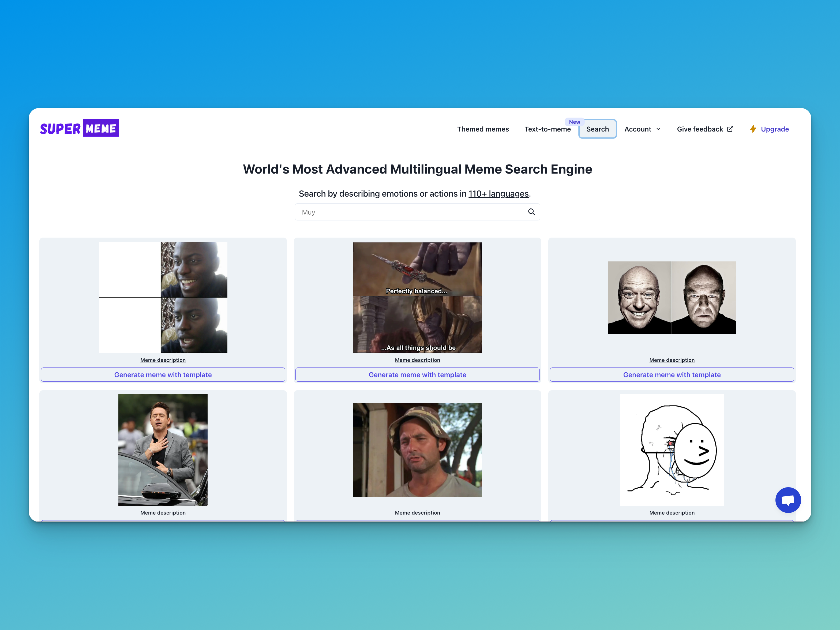The width and height of the screenshot is (840, 630).
Task: Open the chat support bubble
Action: [788, 500]
